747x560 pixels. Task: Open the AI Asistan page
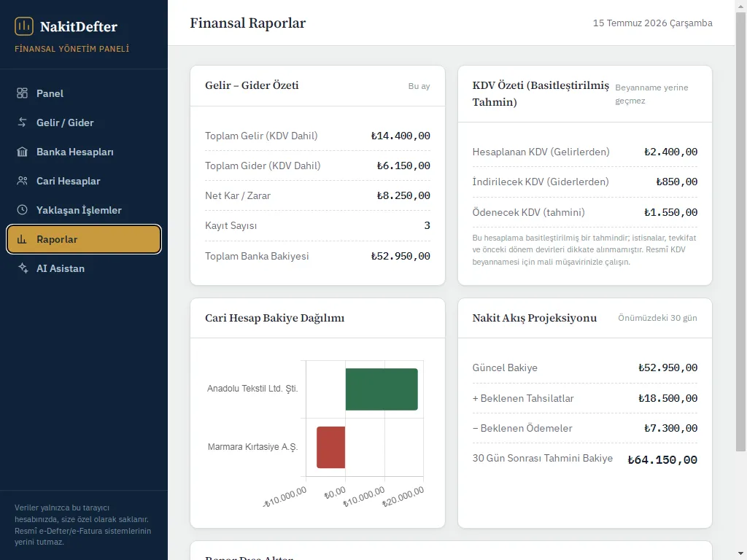tap(84, 268)
